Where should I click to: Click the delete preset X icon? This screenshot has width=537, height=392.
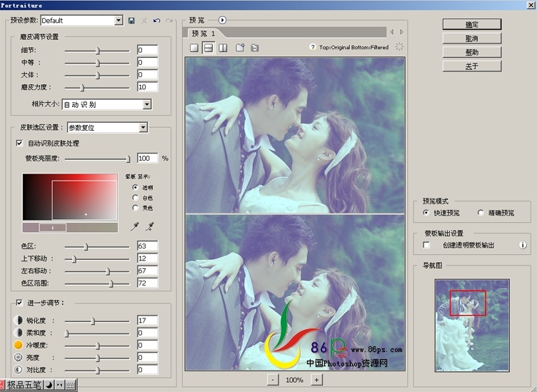point(144,21)
